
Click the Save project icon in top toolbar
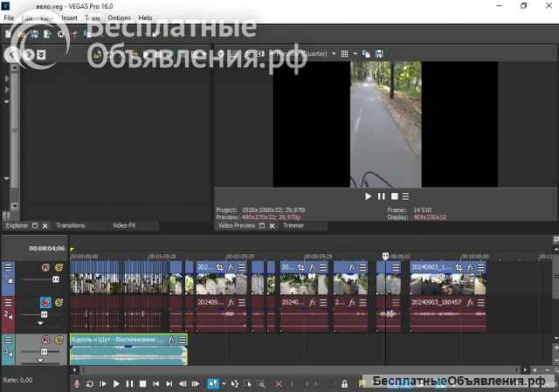pos(34,34)
